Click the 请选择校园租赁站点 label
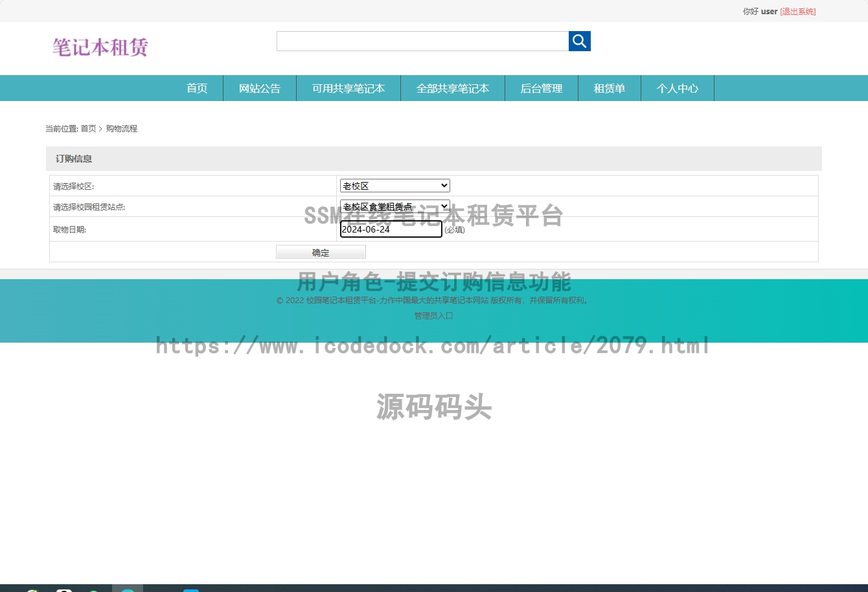868x592 pixels. pos(89,207)
